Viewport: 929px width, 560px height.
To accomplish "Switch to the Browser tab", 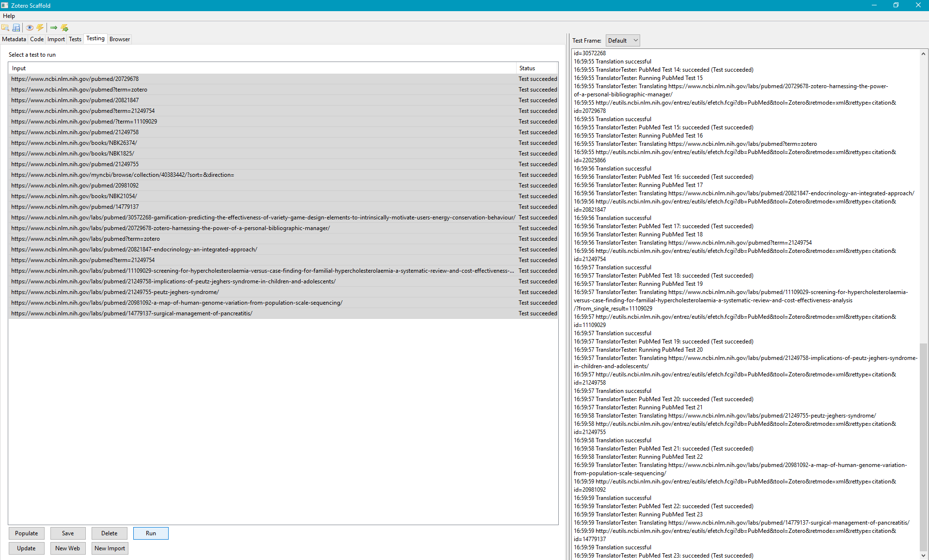I will click(x=120, y=39).
